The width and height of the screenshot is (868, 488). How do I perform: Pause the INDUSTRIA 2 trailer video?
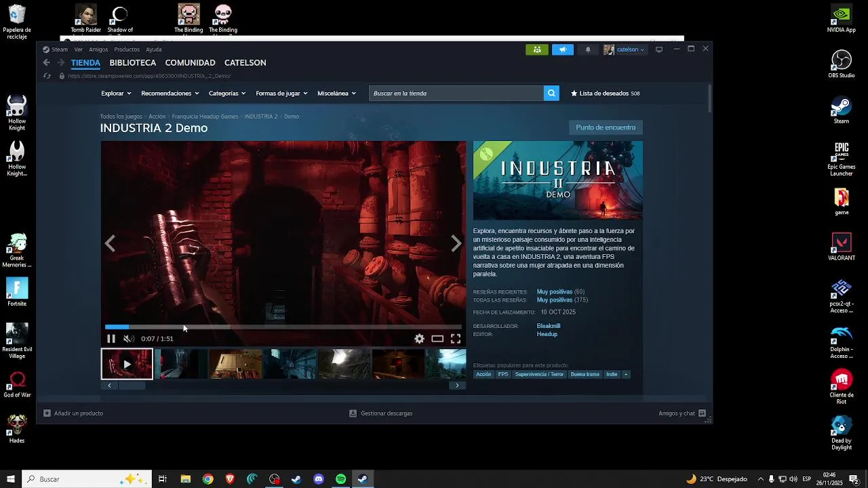(x=111, y=339)
